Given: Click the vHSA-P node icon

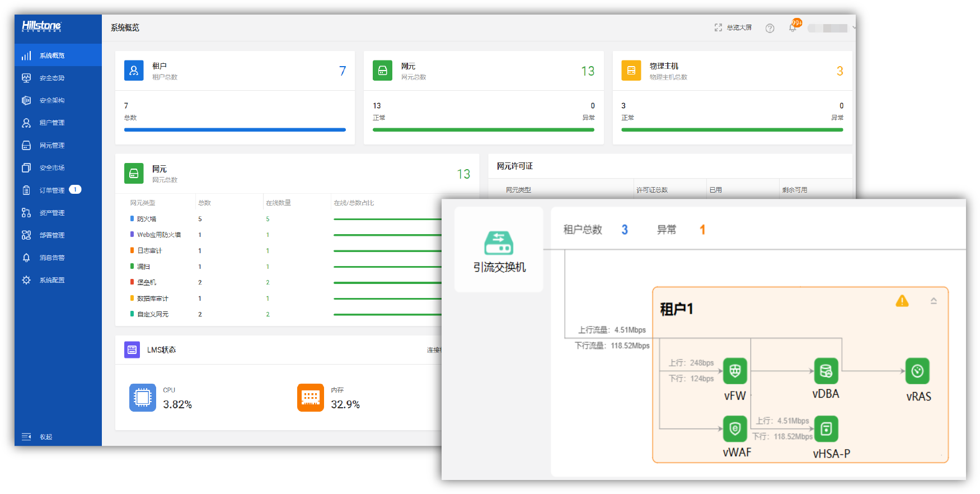Looking at the screenshot, I should [826, 429].
